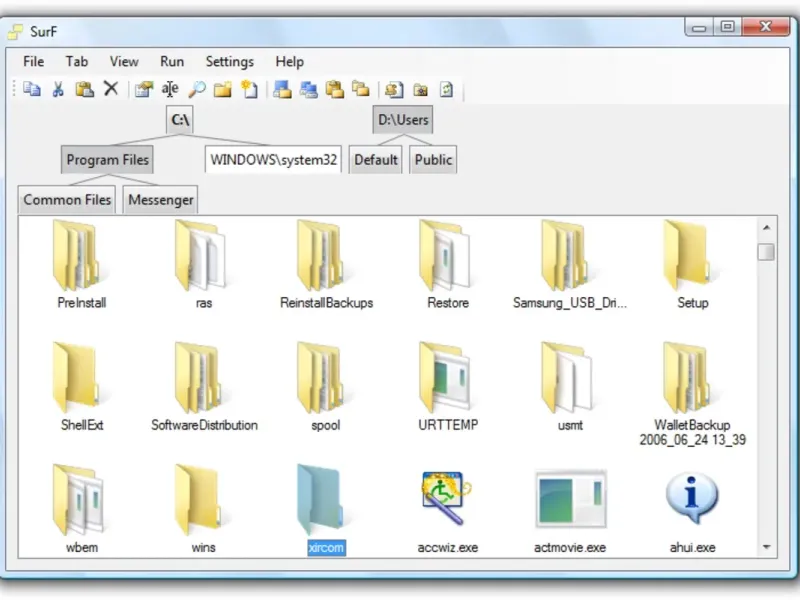The width and height of the screenshot is (800, 600).
Task: Select the Messenger tab
Action: (161, 199)
